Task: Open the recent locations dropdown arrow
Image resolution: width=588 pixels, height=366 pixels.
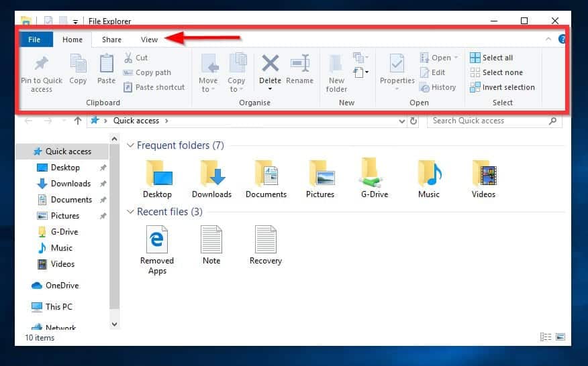Action: (x=64, y=121)
